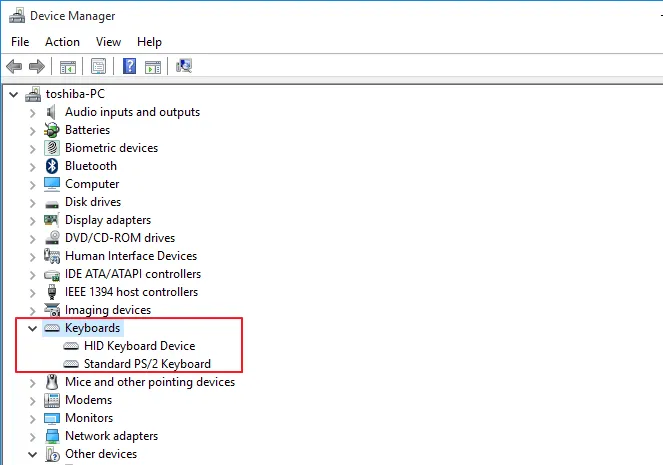The height and width of the screenshot is (465, 663).
Task: Open the View menu
Action: tap(108, 42)
